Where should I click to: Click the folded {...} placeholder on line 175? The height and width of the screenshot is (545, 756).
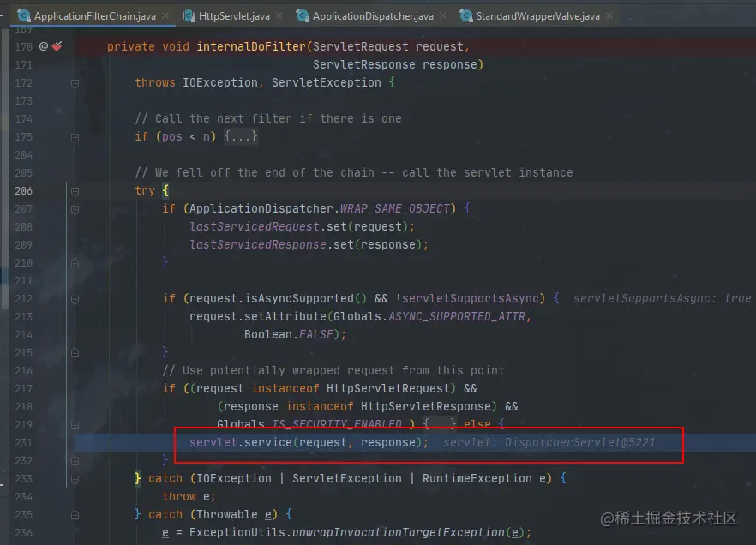pos(241,136)
